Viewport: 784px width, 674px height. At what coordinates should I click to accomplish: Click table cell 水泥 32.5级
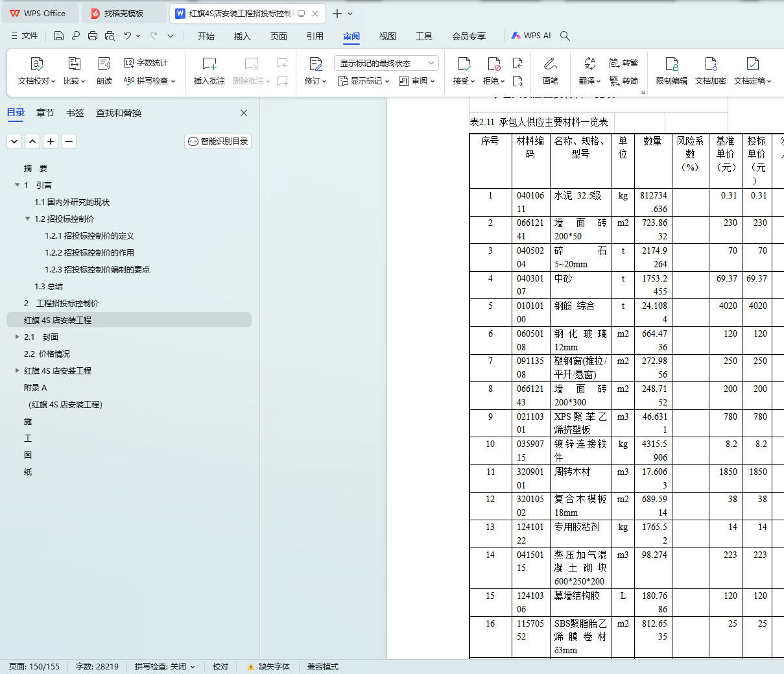pyautogui.click(x=580, y=202)
